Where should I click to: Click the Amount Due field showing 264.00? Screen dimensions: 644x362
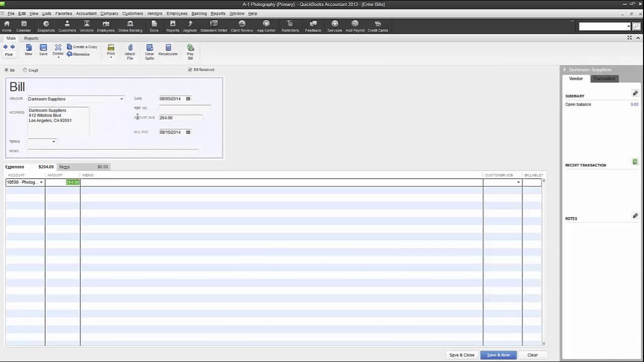[181, 118]
